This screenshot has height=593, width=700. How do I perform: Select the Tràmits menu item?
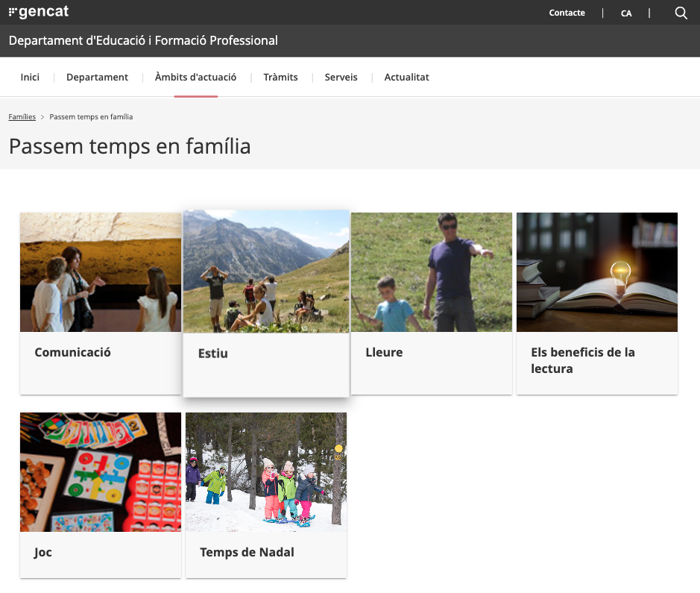280,77
